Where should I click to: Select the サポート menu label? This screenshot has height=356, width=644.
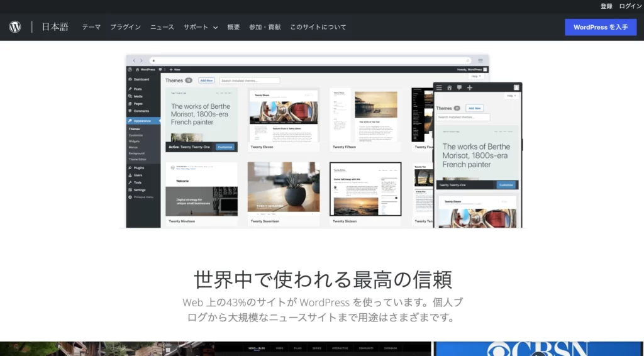[196, 27]
